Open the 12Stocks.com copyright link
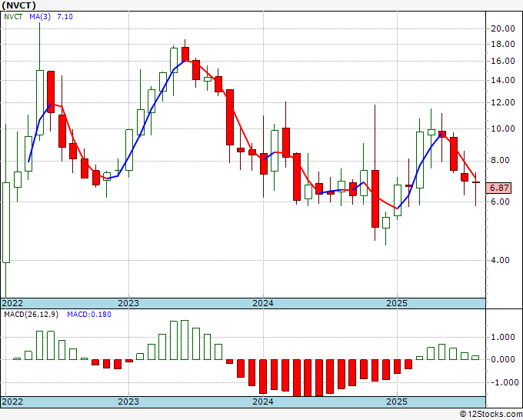523x420 pixels. [x=491, y=415]
